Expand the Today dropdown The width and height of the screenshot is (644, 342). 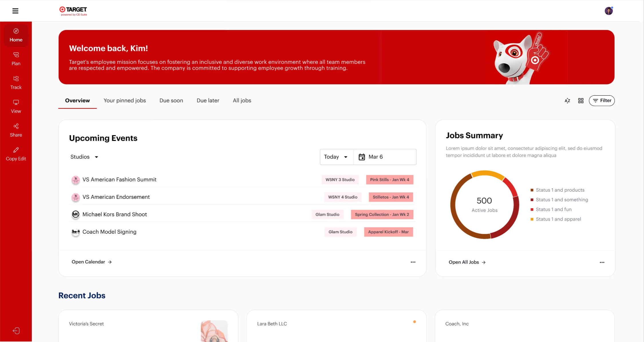337,157
